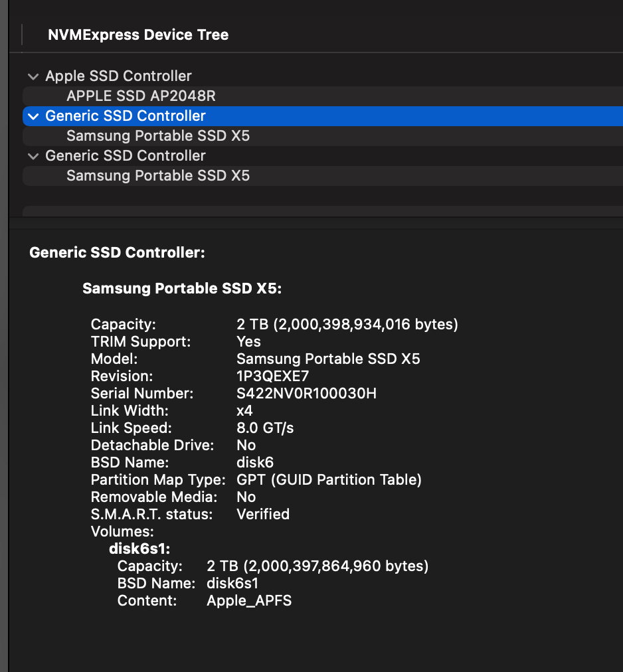Viewport: 623px width, 672px height.
Task: Click the "Removable Media:" label
Action: coord(154,497)
